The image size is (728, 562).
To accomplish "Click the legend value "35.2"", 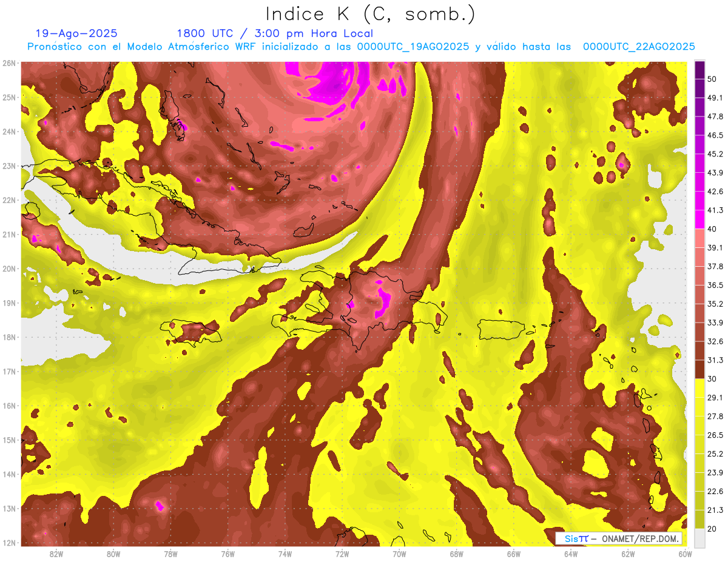I will point(715,304).
